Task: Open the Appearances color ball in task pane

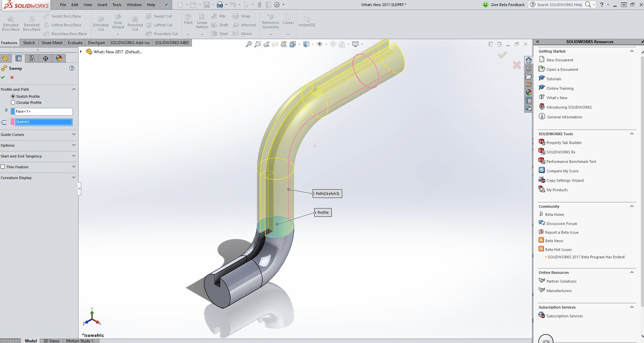Action: (x=528, y=92)
